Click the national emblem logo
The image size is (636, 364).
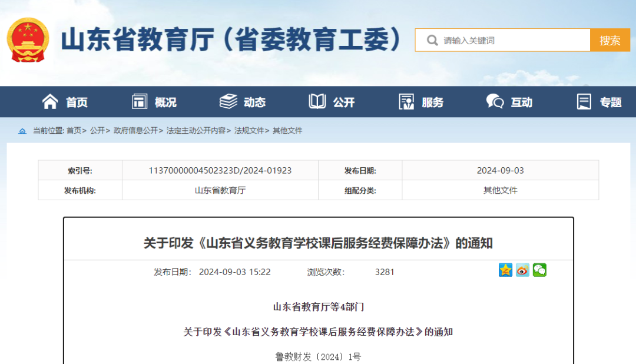tap(28, 40)
